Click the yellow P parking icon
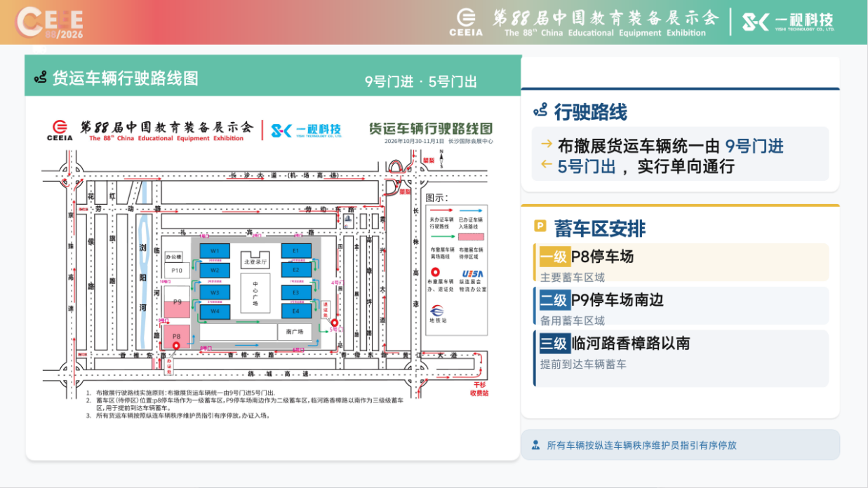 point(540,226)
